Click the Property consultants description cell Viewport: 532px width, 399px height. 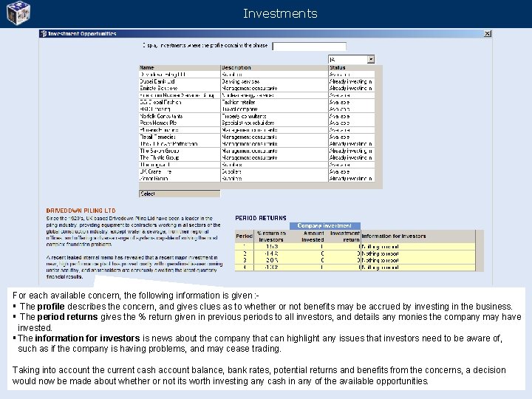[274, 116]
